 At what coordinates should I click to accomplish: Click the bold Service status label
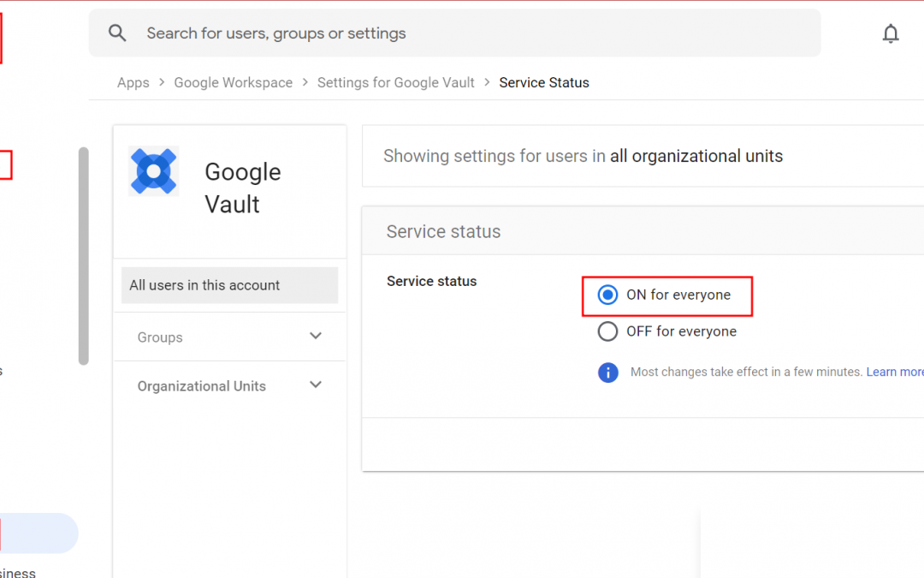(x=431, y=282)
